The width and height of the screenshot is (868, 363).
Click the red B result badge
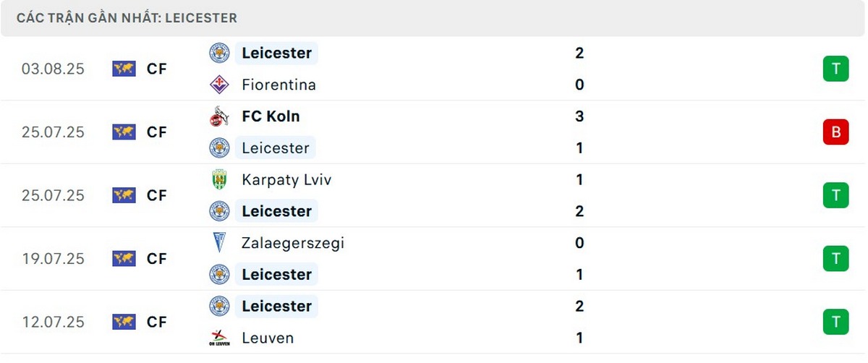pos(835,132)
